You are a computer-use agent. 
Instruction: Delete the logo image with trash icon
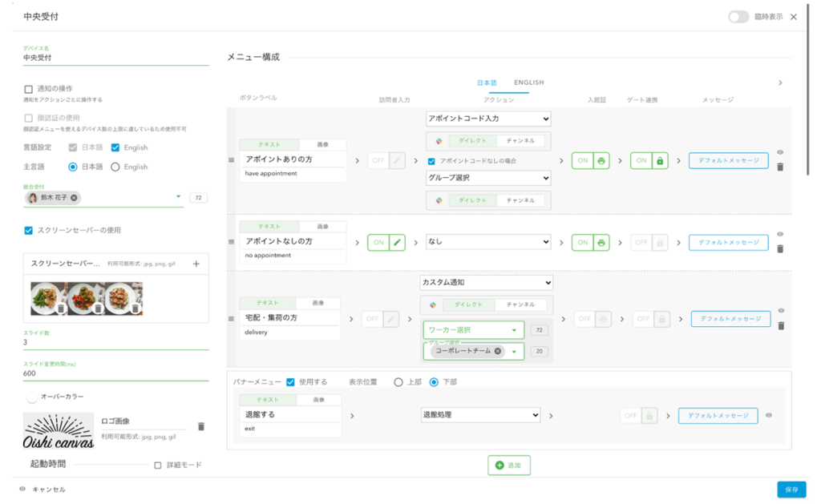coord(201,427)
